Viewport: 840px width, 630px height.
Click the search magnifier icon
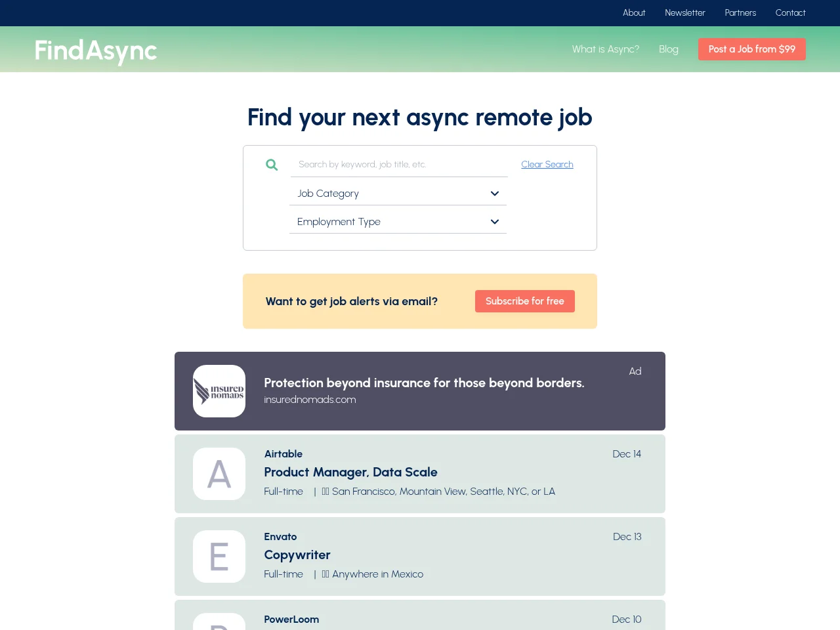[272, 165]
